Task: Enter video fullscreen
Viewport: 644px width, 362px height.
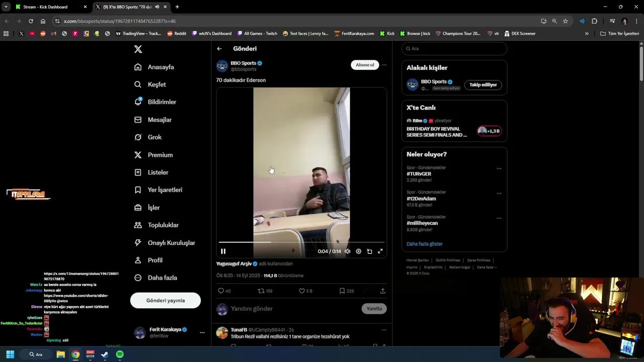Action: click(380, 251)
